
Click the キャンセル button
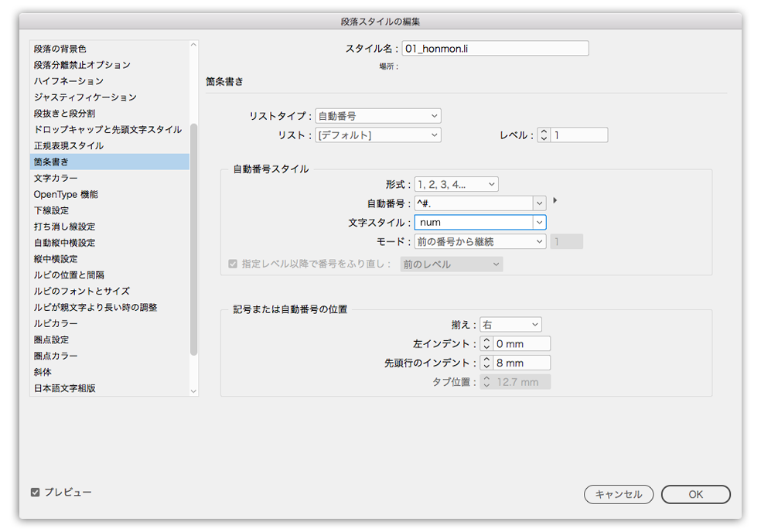(x=619, y=494)
